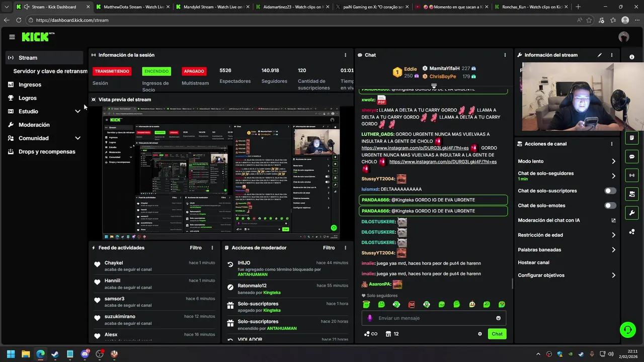Toggle the wrench widget icon in sidebar
The width and height of the screenshot is (644, 362).
[x=632, y=213]
